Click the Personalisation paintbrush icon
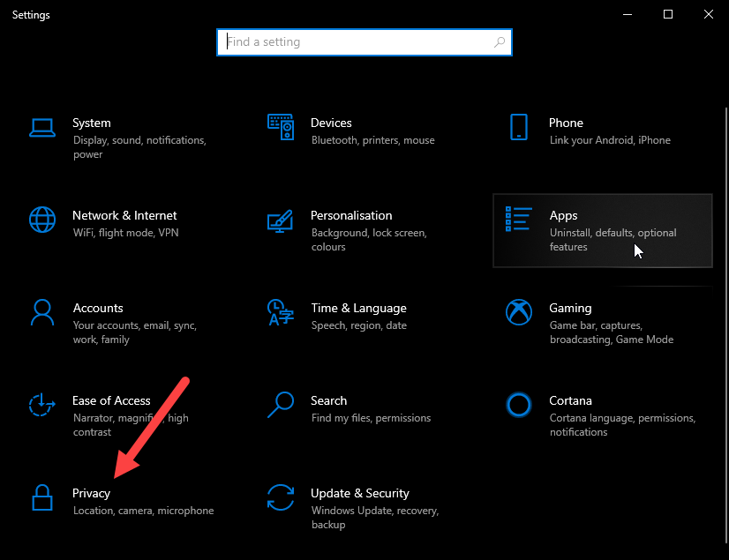The width and height of the screenshot is (729, 560). 281,220
